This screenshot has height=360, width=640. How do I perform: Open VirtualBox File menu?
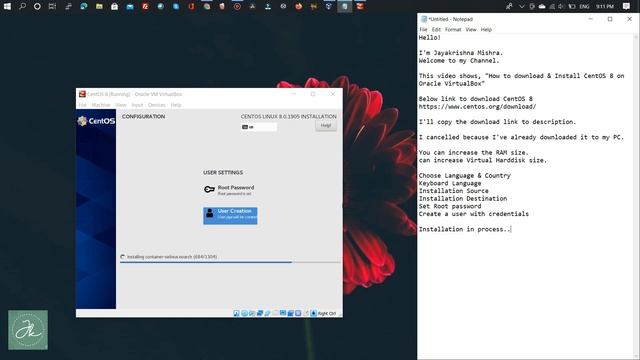click(82, 105)
